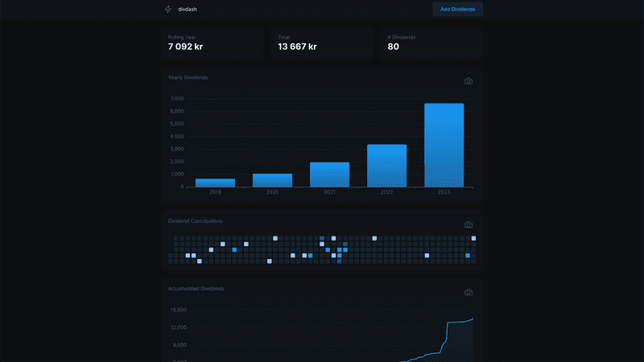Click the Accumulated Dividends heading

(x=196, y=289)
